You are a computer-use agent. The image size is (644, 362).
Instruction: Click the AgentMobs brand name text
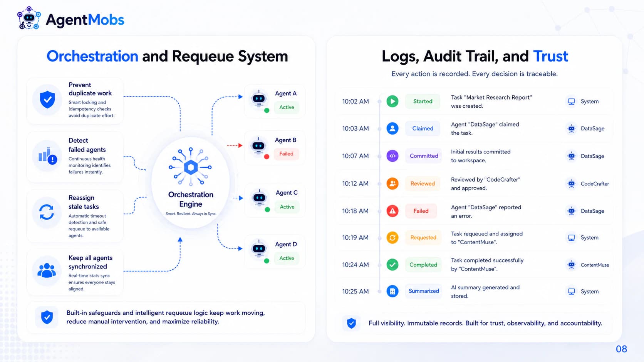[x=85, y=20]
